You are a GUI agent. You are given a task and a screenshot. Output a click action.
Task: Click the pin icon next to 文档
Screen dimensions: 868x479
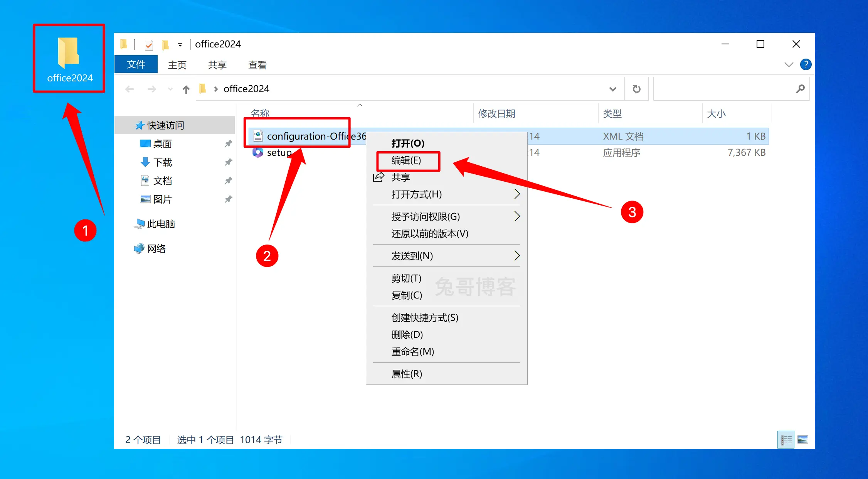(x=228, y=180)
